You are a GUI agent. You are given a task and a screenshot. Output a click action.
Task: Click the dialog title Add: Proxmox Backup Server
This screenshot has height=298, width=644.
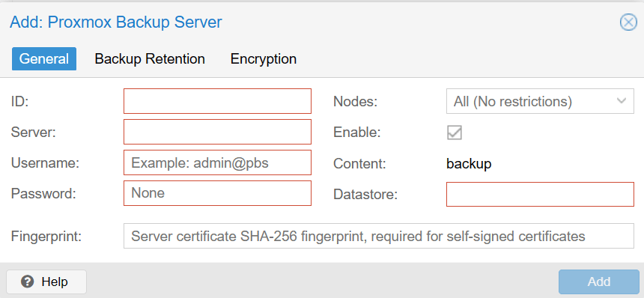coord(116,22)
